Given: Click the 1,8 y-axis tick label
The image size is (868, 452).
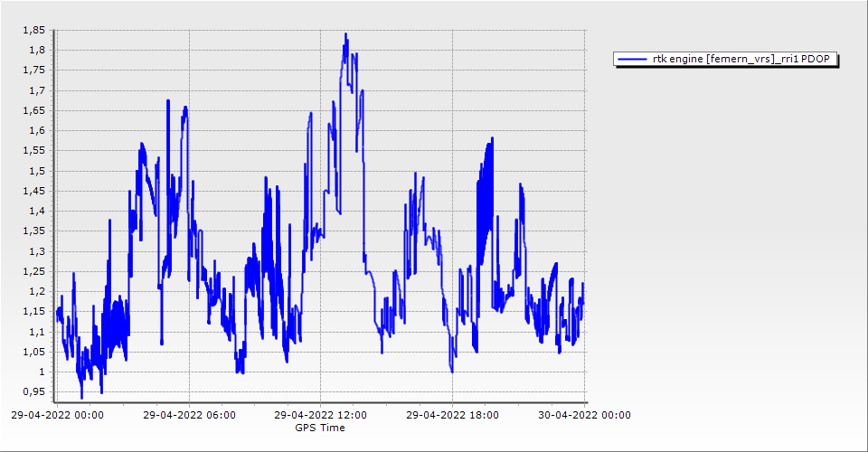Looking at the screenshot, I should point(36,51).
